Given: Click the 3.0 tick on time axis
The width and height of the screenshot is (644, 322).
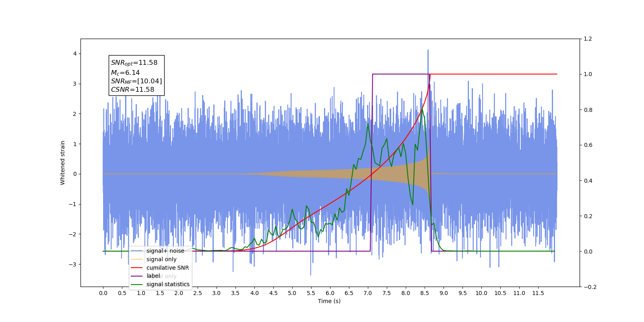Looking at the screenshot, I should 217,293.
